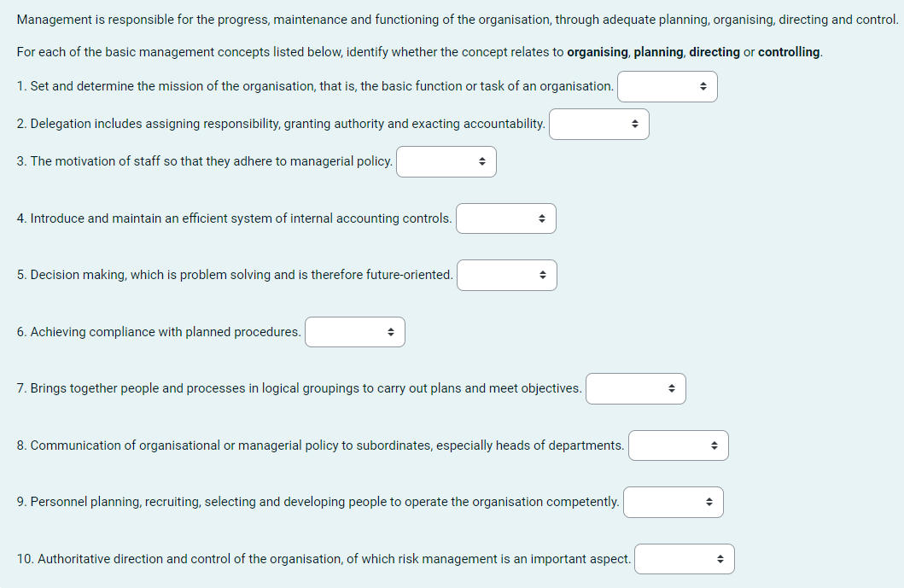Click the bold word controlling in instructions

[788, 52]
